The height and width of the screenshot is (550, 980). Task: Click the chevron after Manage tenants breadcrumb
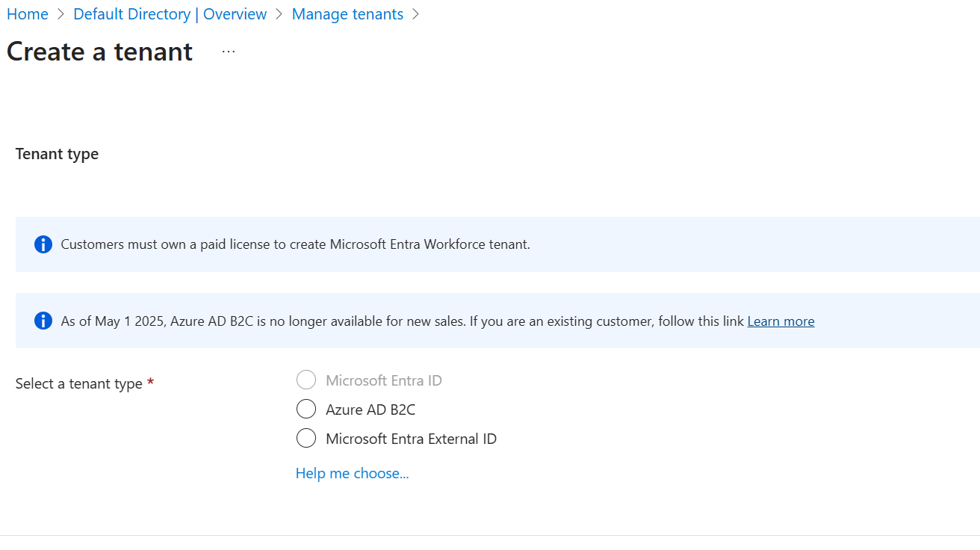pyautogui.click(x=416, y=14)
